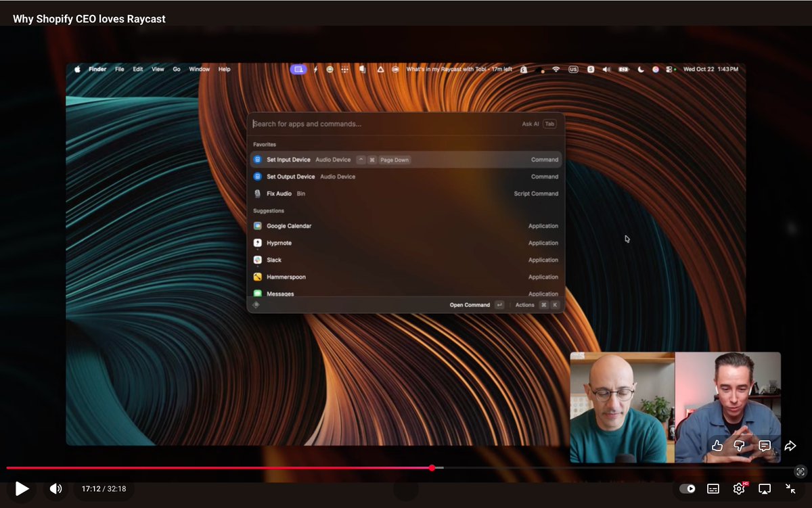Open Hyprnote from suggestions

tap(406, 243)
